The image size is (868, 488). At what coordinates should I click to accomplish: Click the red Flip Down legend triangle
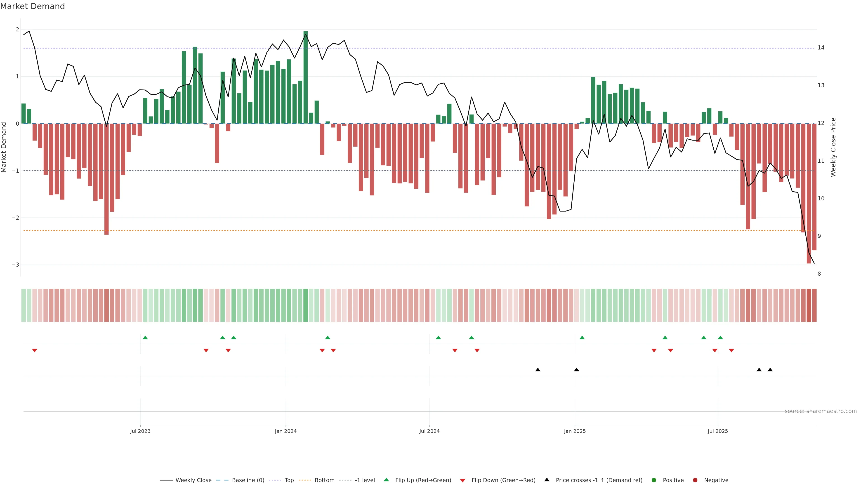(x=463, y=481)
